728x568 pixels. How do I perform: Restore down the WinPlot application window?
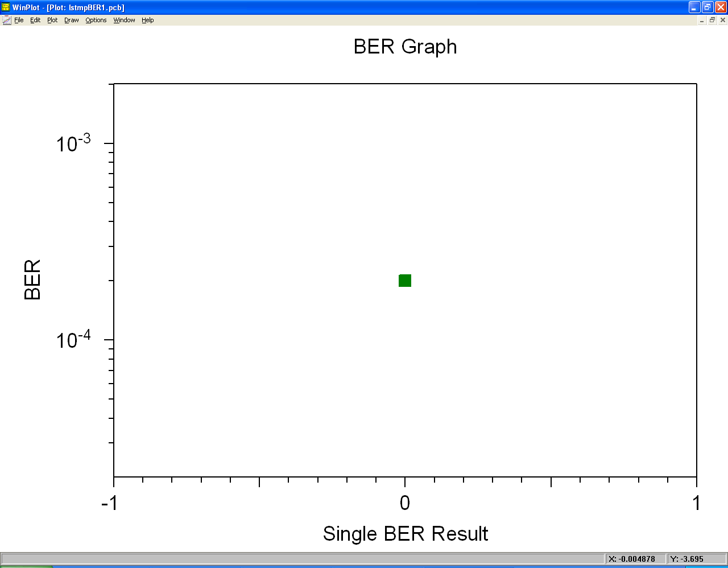click(708, 7)
